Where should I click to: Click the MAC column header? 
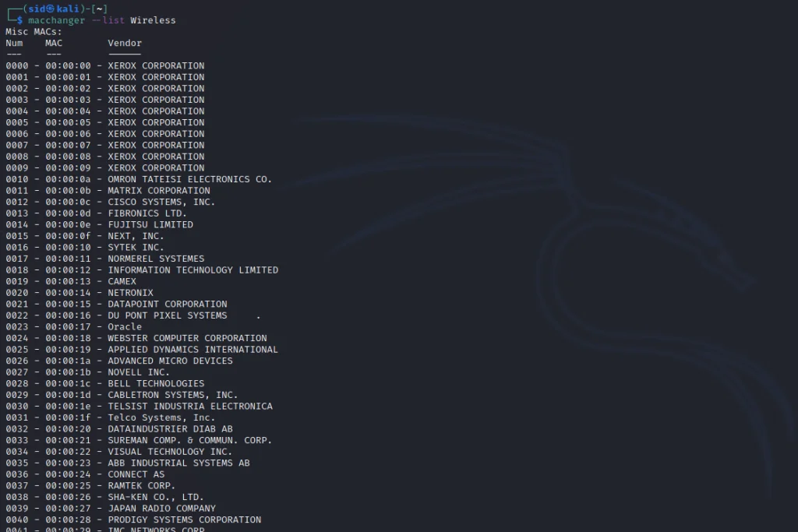(x=54, y=44)
